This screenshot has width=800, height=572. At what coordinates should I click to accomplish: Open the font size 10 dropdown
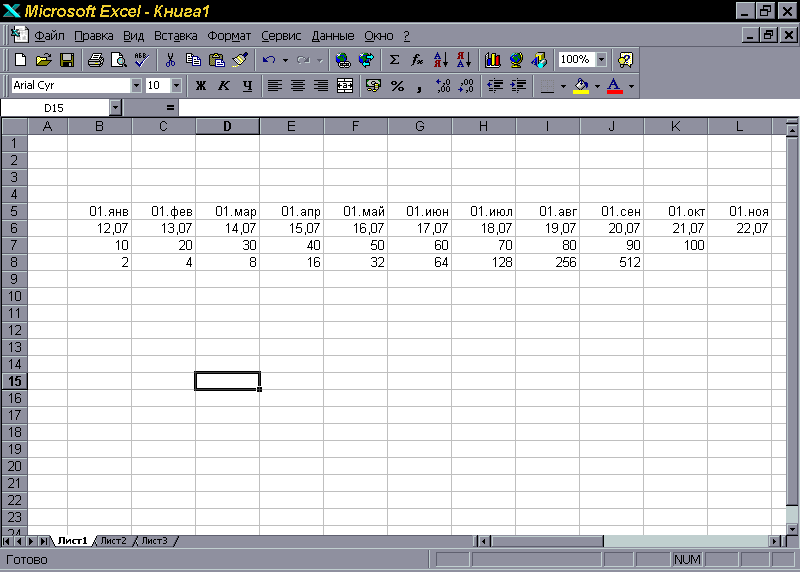coord(176,86)
